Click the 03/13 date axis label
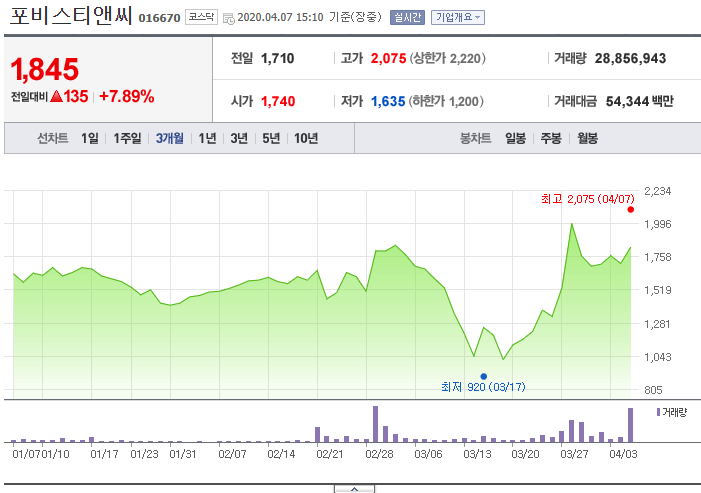Viewport: 701px width, 493px height. pos(477,454)
